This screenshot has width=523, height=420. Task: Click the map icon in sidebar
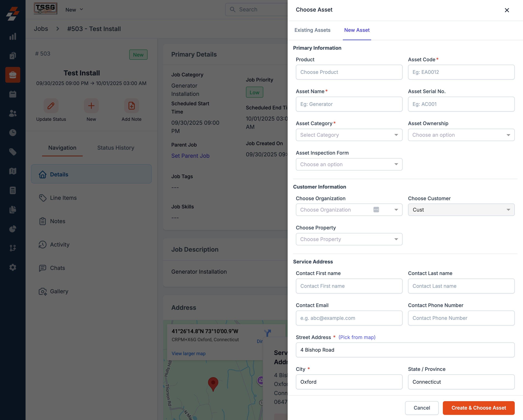[x=13, y=171]
